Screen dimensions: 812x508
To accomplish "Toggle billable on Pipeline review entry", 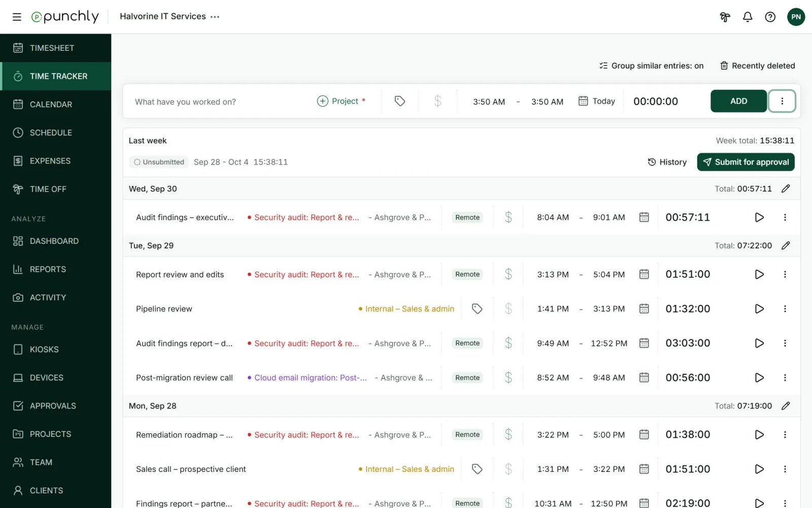I will coord(509,309).
